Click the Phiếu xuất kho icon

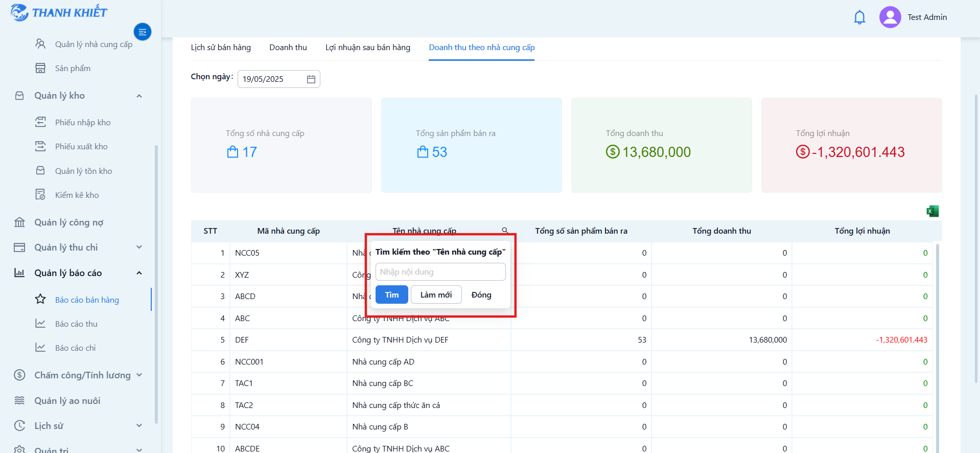[x=40, y=146]
